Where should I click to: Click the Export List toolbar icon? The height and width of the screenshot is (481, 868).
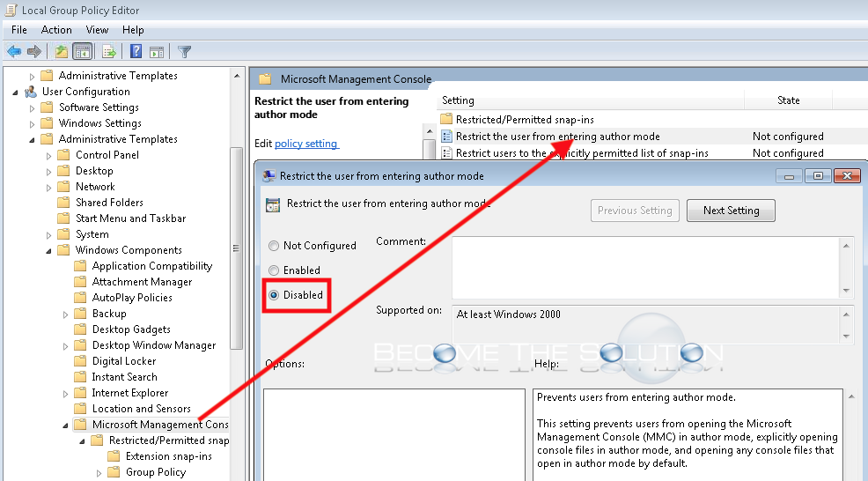pyautogui.click(x=109, y=51)
